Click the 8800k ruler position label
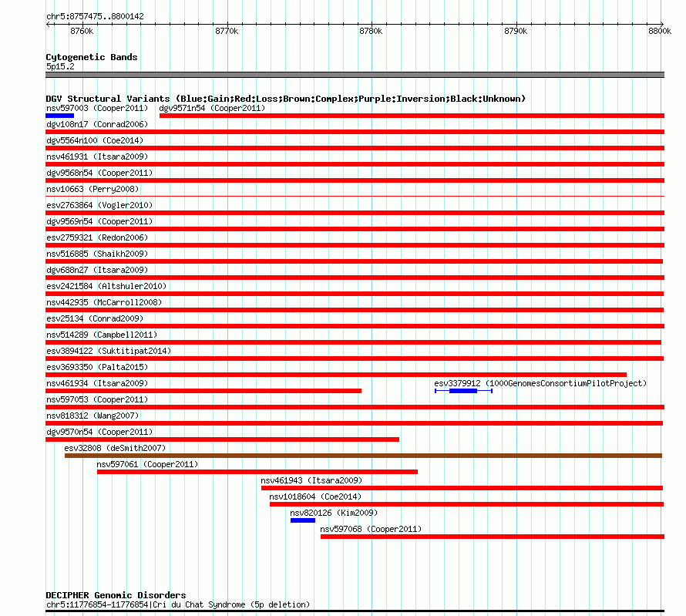Viewport: 686px width, 616px height. pyautogui.click(x=660, y=31)
